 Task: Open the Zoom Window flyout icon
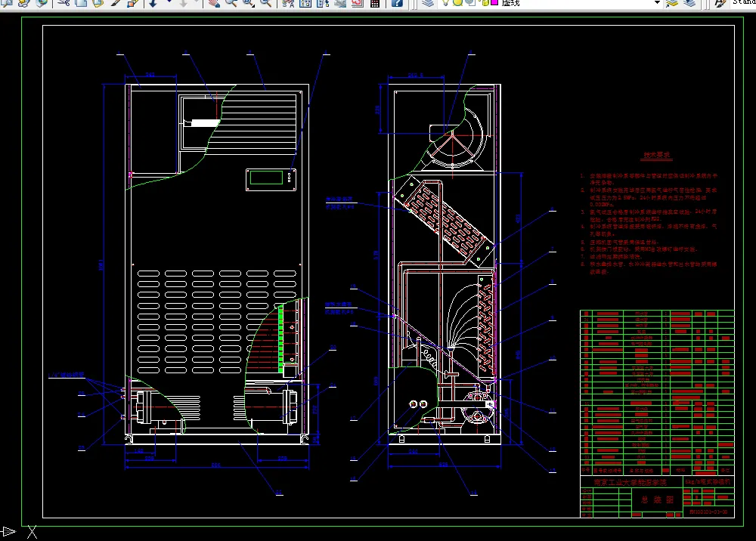point(249,2)
